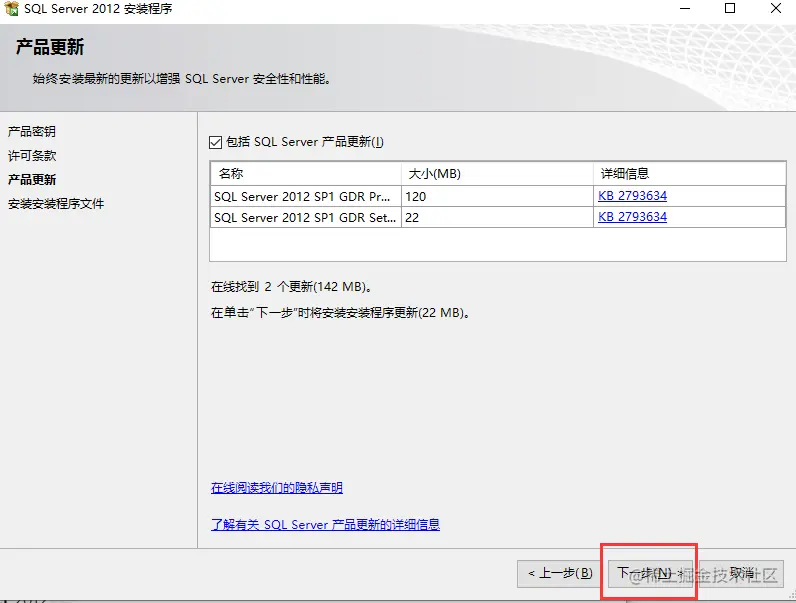
Task: Click the 下一步(N) next button
Action: tap(650, 574)
